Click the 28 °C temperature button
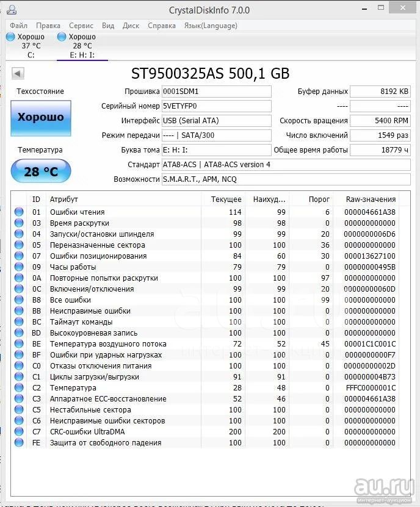The image size is (420, 507). (41, 171)
